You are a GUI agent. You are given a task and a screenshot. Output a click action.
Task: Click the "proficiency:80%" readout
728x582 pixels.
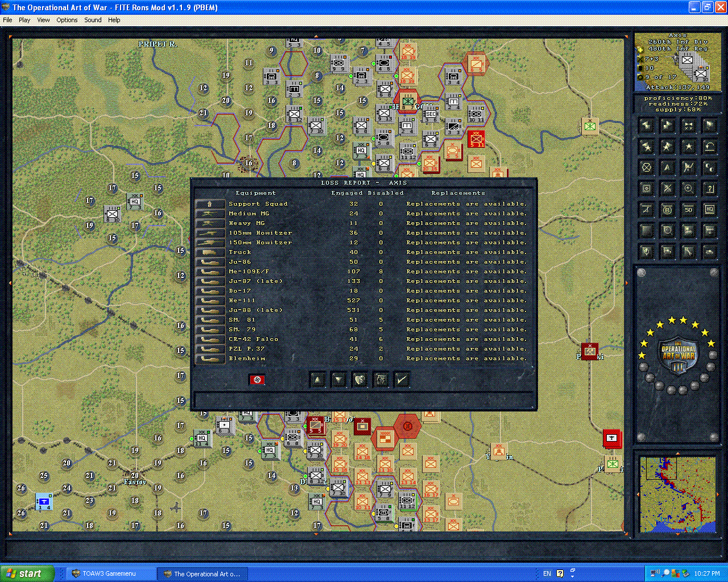(x=678, y=98)
